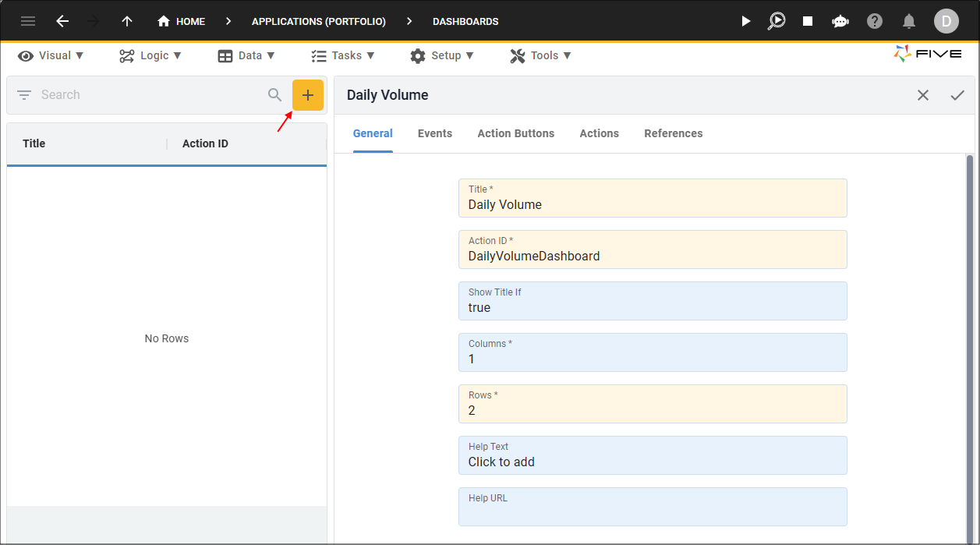Viewport: 980px width, 545px height.
Task: Stop the deployment with stop icon
Action: click(808, 21)
